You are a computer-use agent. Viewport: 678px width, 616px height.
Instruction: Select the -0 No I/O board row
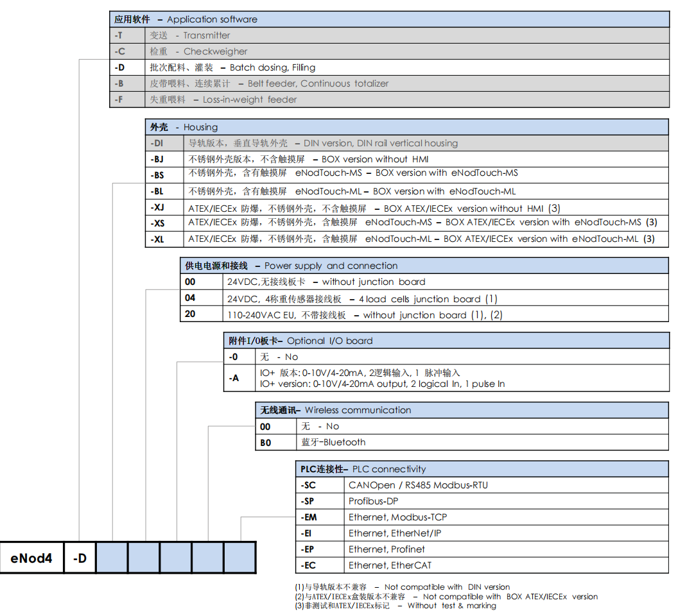click(x=446, y=357)
